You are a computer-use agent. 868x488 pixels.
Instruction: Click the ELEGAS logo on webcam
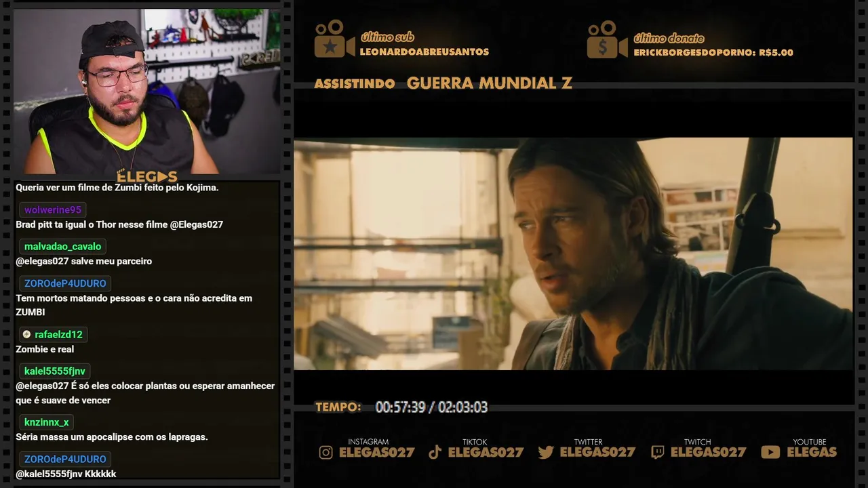click(x=146, y=176)
